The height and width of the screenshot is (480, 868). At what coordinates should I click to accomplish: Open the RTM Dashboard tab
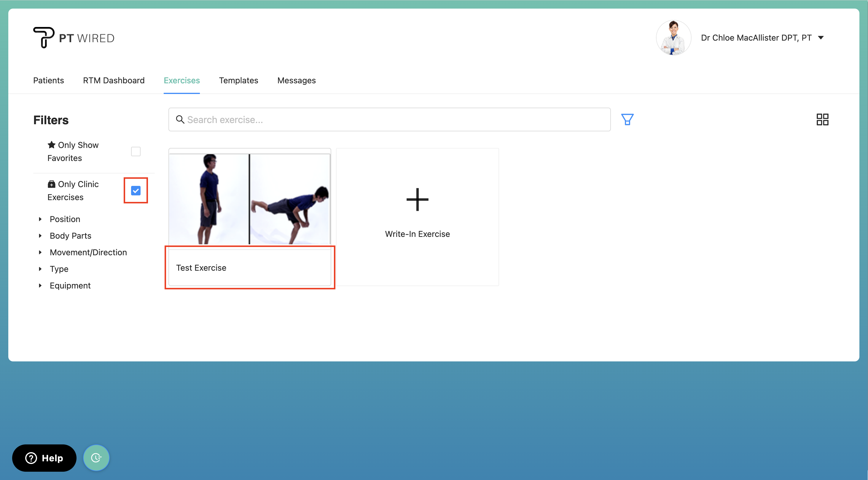pyautogui.click(x=114, y=80)
